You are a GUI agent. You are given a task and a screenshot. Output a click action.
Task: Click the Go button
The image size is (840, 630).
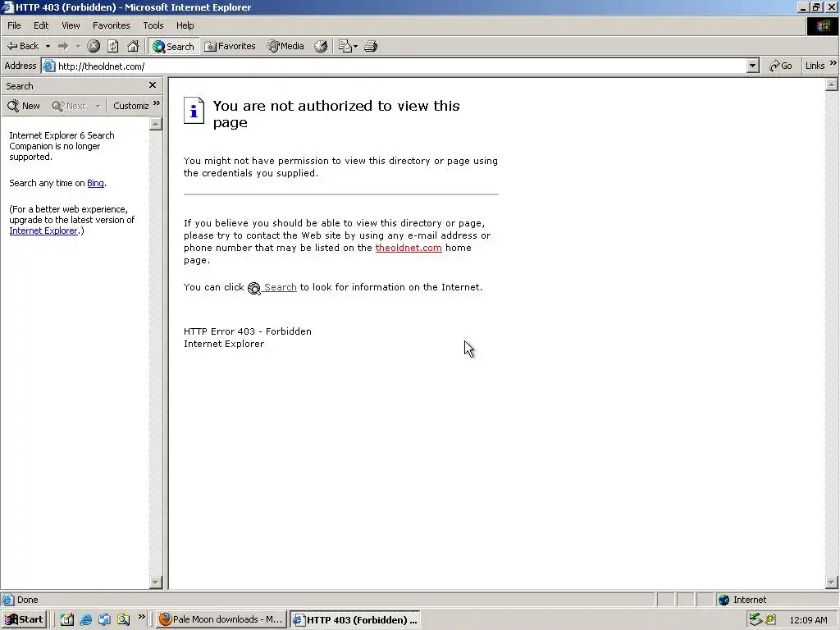click(781, 66)
